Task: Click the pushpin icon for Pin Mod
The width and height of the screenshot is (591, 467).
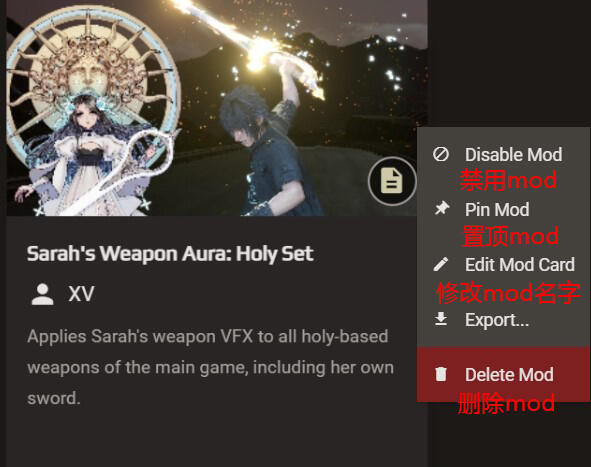Action: coord(441,208)
